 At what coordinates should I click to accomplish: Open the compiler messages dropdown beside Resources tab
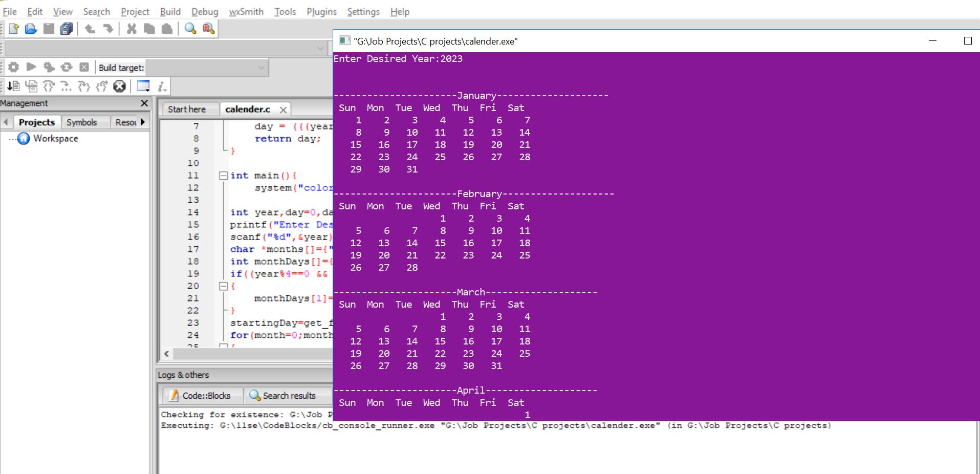click(x=142, y=122)
